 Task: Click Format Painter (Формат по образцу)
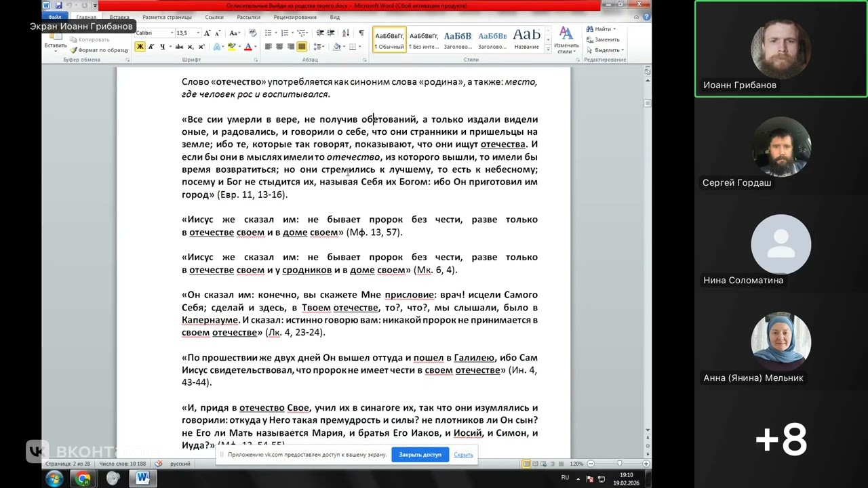[99, 50]
